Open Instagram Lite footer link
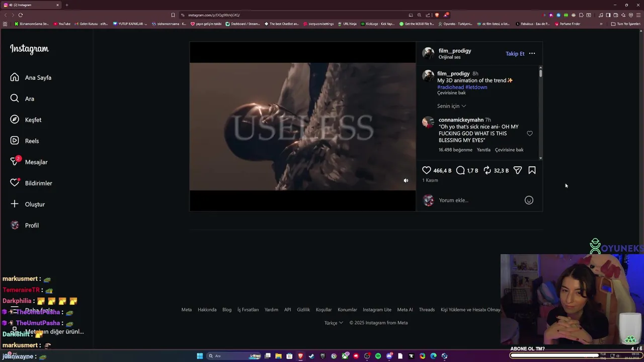 (x=377, y=310)
